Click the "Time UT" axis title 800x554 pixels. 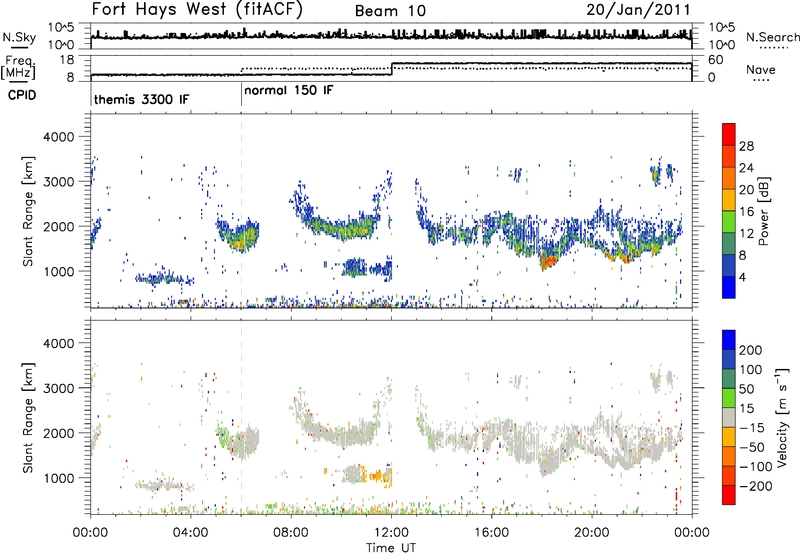pos(391,547)
